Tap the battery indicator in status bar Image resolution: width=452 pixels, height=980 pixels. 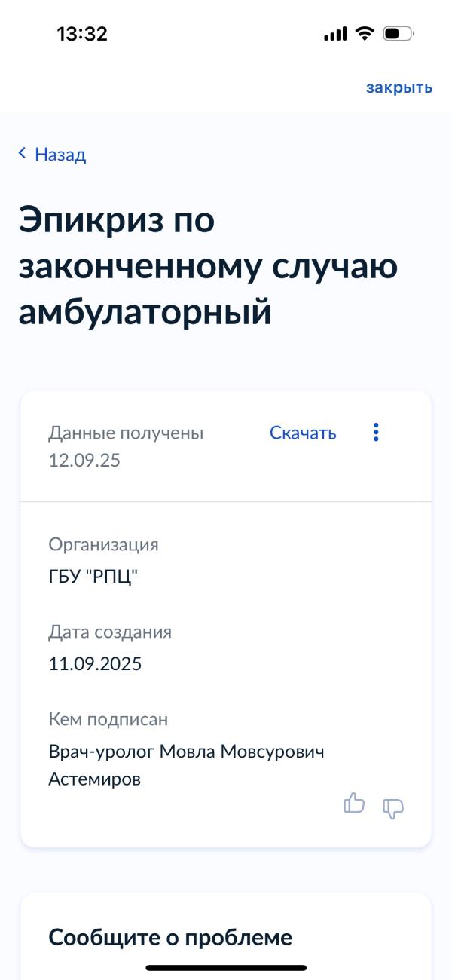point(399,34)
